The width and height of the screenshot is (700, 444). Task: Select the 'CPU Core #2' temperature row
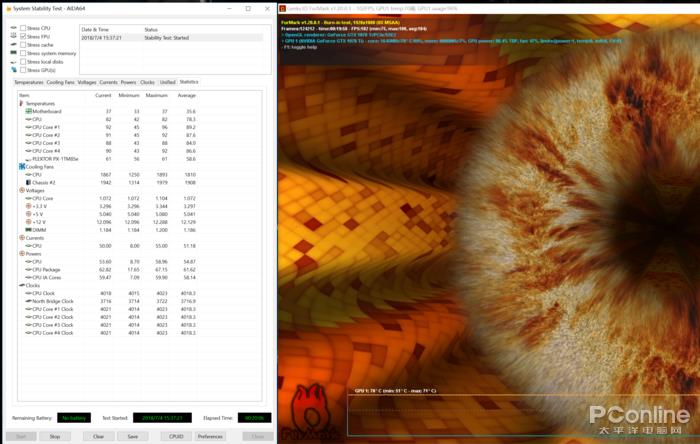click(107, 135)
